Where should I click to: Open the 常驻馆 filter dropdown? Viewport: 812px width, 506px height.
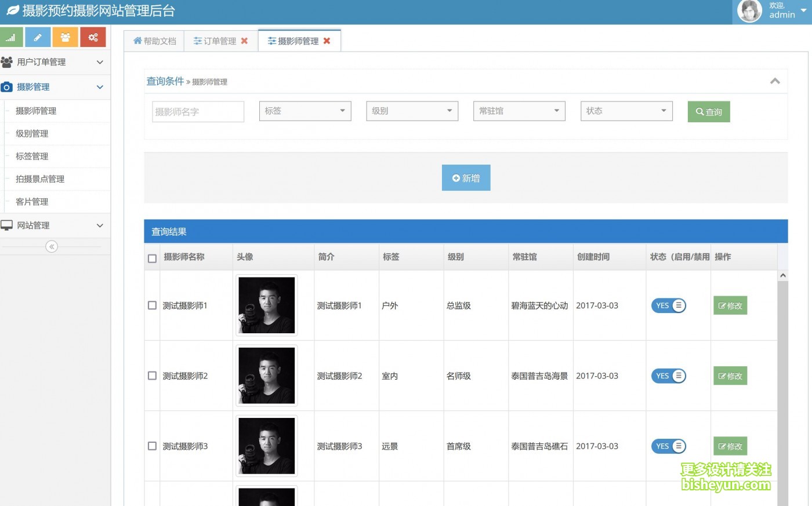pos(519,111)
